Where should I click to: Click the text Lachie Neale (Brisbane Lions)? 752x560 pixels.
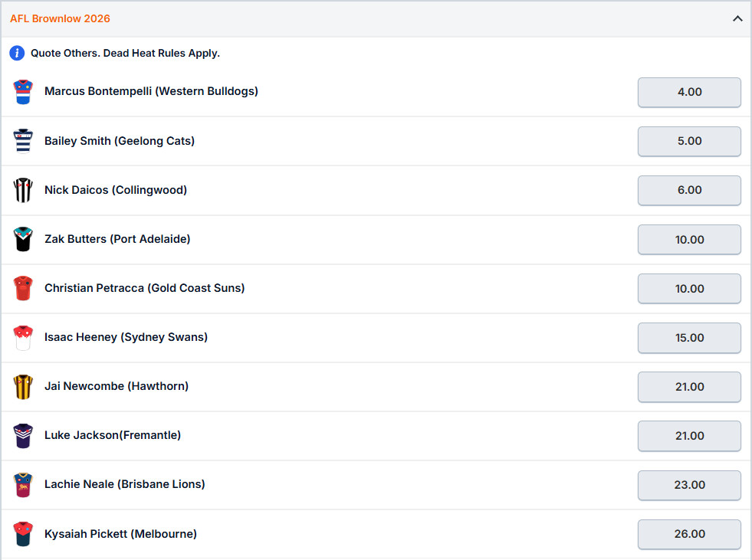[125, 484]
